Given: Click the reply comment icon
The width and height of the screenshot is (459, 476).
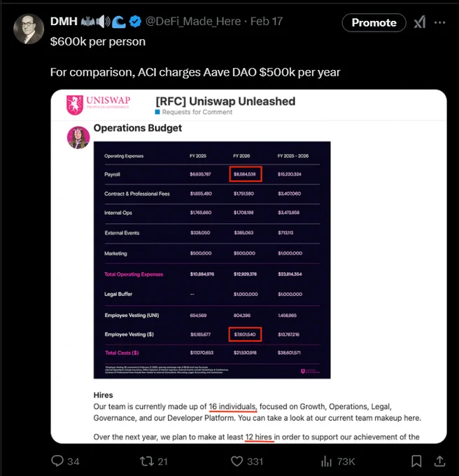Looking at the screenshot, I should (57, 461).
